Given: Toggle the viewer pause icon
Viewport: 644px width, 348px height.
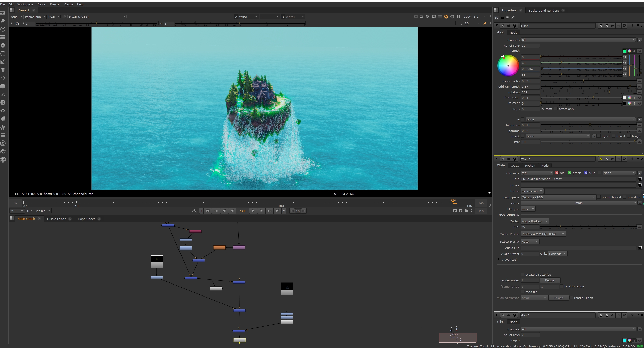Looking at the screenshot, I should coord(458,16).
